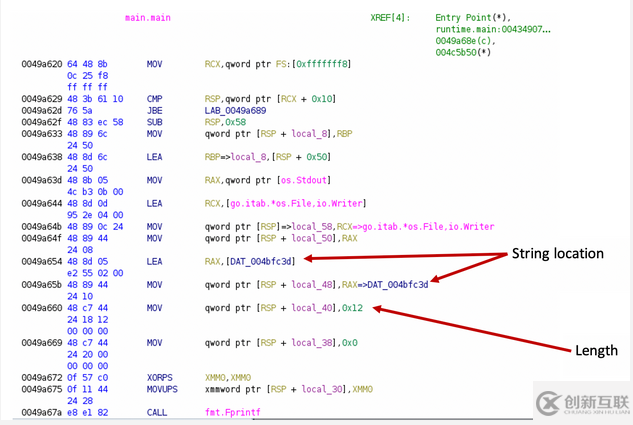Click the JBE mnemonic

[x=155, y=111]
